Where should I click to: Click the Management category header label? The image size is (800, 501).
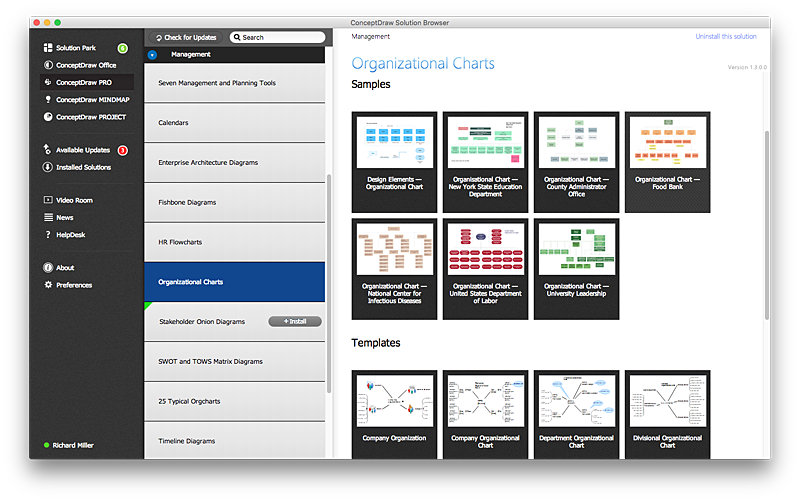coord(190,54)
